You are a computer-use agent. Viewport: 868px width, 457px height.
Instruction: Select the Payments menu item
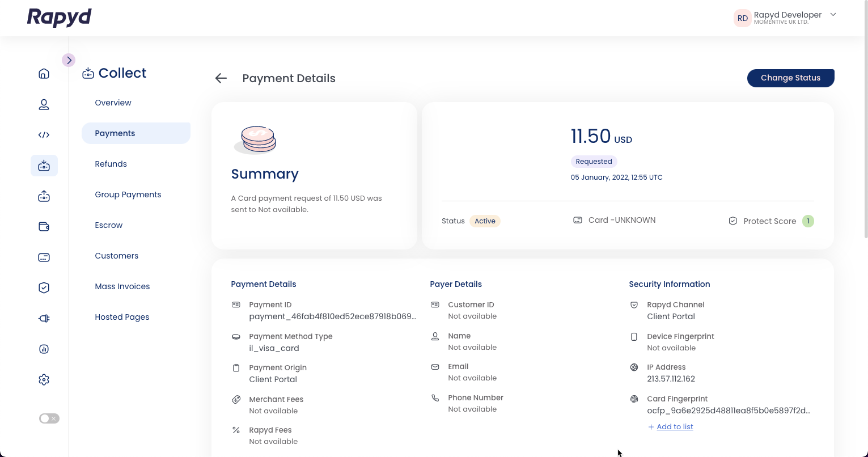tap(136, 133)
